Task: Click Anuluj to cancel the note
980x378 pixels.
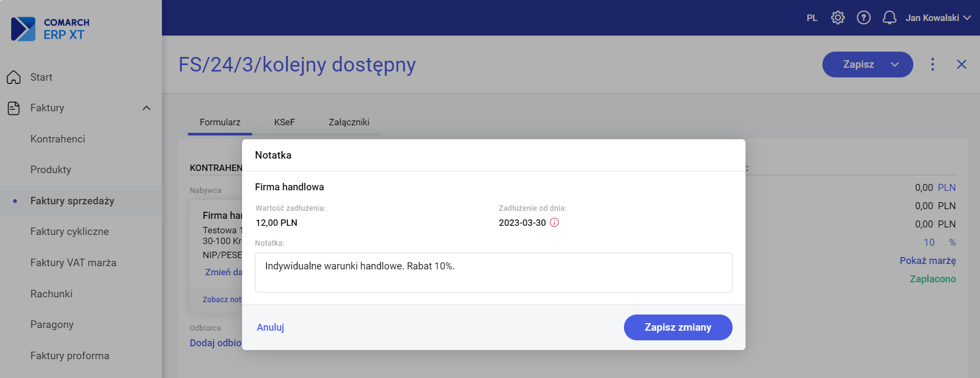Action: tap(271, 327)
